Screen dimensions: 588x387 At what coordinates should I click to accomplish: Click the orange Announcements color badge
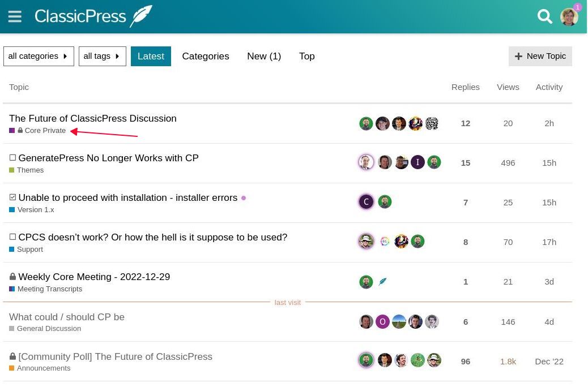(x=12, y=368)
